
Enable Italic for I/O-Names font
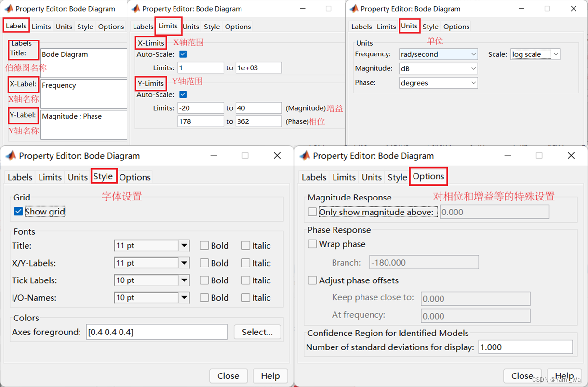[246, 298]
